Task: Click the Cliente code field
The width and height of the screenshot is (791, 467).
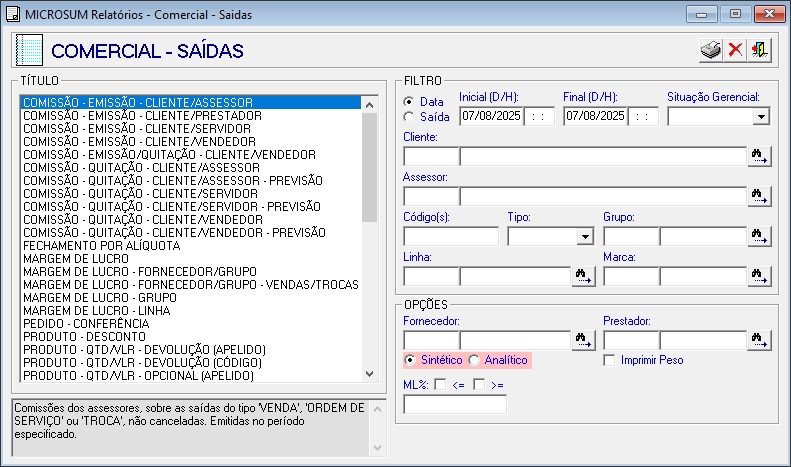Action: pyautogui.click(x=431, y=156)
